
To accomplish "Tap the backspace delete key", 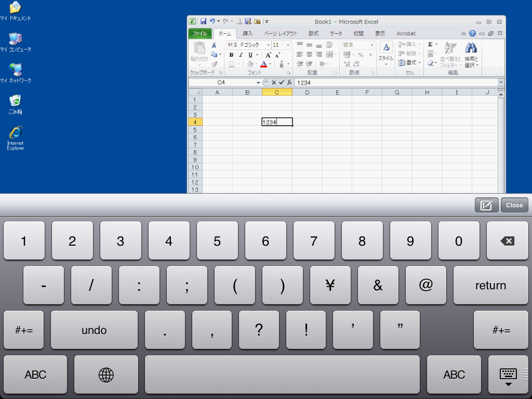I will (x=507, y=241).
